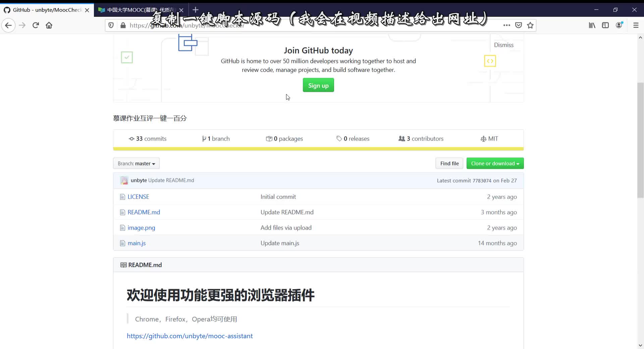View the 1 branch list
The height and width of the screenshot is (349, 644).
pyautogui.click(x=216, y=139)
